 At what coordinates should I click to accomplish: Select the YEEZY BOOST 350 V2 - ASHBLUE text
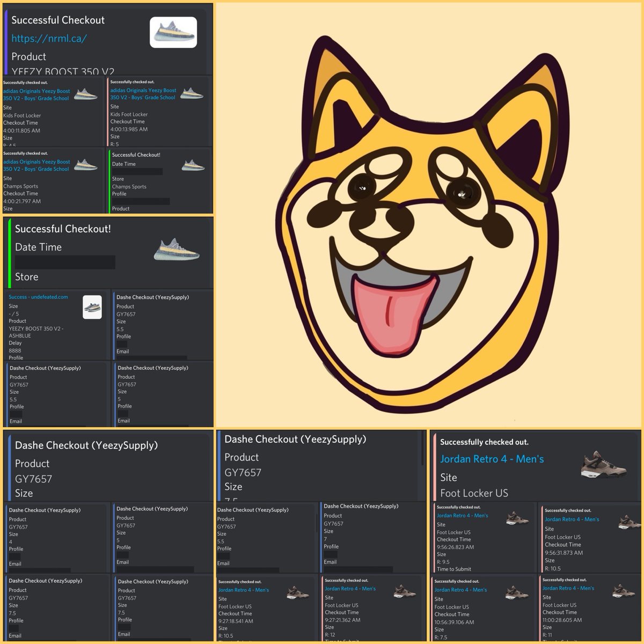point(36,332)
